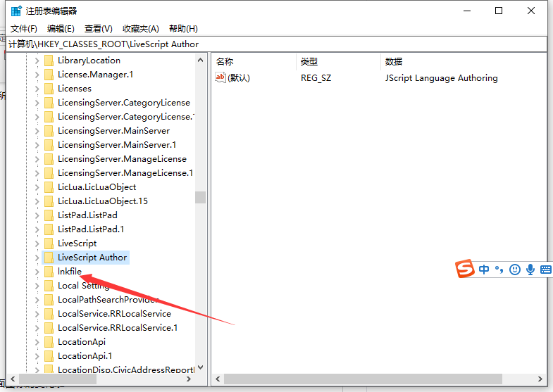The image size is (553, 392).
Task: Open the Sogou soft keyboard icon
Action: [545, 270]
